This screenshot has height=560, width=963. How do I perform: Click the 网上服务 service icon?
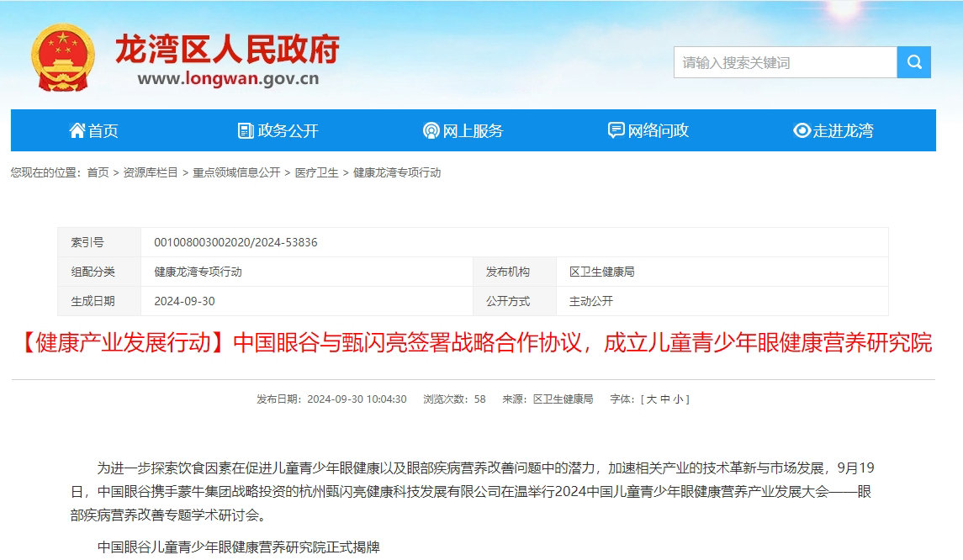[x=431, y=130]
